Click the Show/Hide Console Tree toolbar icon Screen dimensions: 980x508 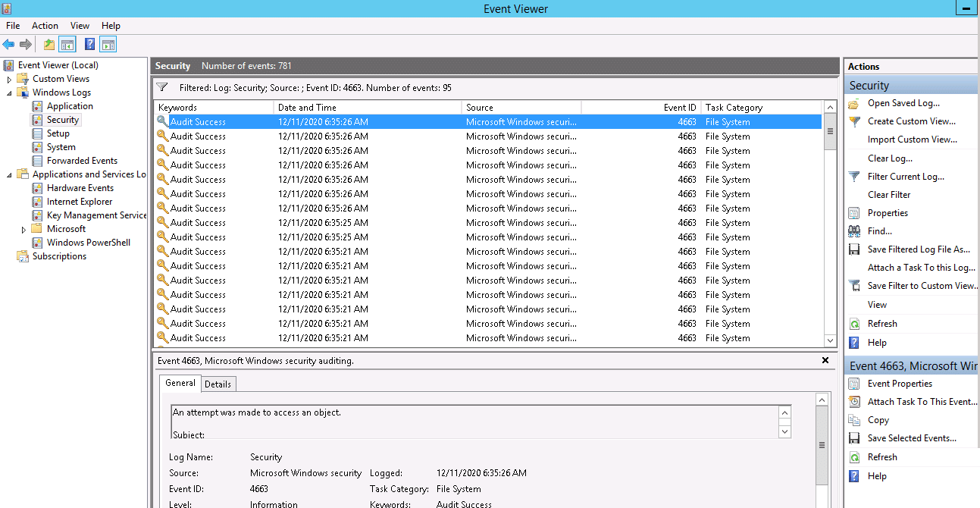pos(67,45)
